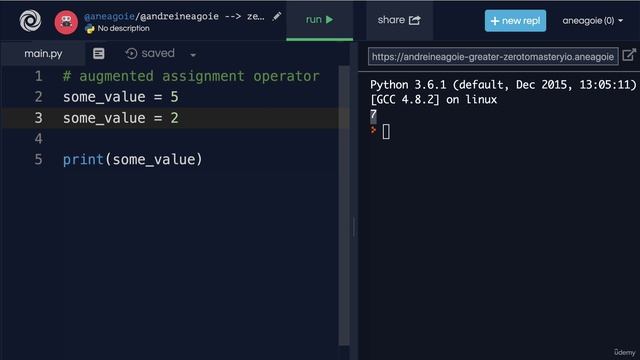This screenshot has width=640, height=360.
Task: Click the Python 3.6.1 version line
Action: 503,85
